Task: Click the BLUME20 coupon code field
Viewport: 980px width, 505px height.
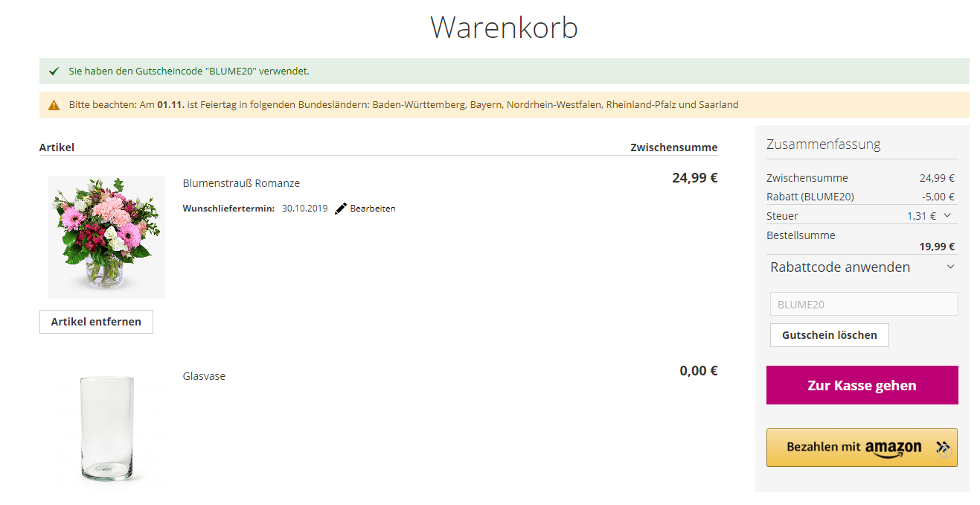Action: pyautogui.click(x=863, y=304)
